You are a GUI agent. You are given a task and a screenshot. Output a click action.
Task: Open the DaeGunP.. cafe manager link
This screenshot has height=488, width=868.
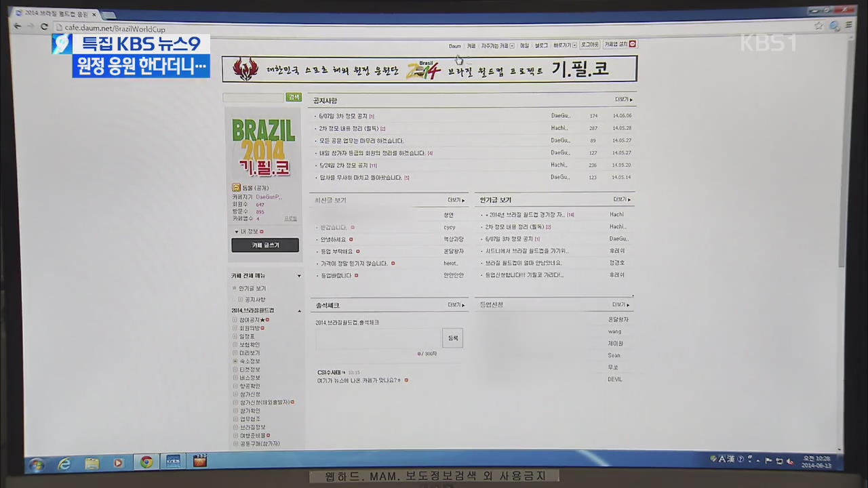tap(269, 197)
